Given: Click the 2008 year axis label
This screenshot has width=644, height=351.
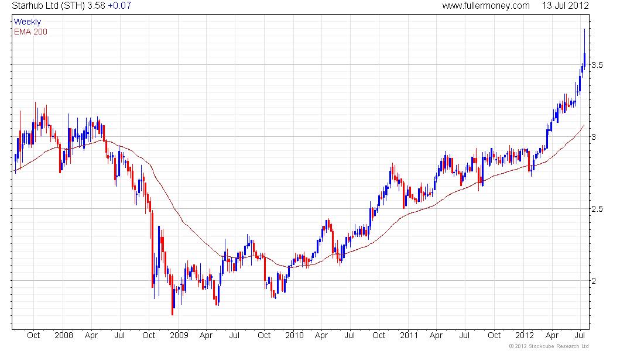Looking at the screenshot, I should [x=64, y=335].
